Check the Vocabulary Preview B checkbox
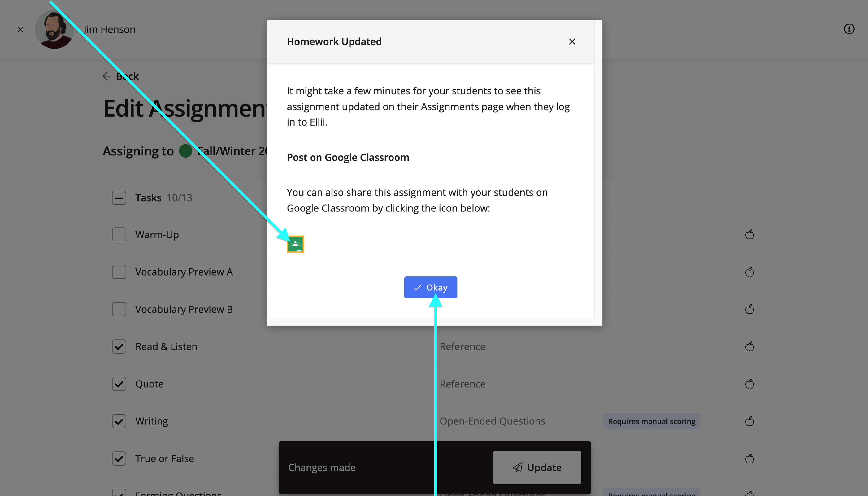 pos(119,309)
